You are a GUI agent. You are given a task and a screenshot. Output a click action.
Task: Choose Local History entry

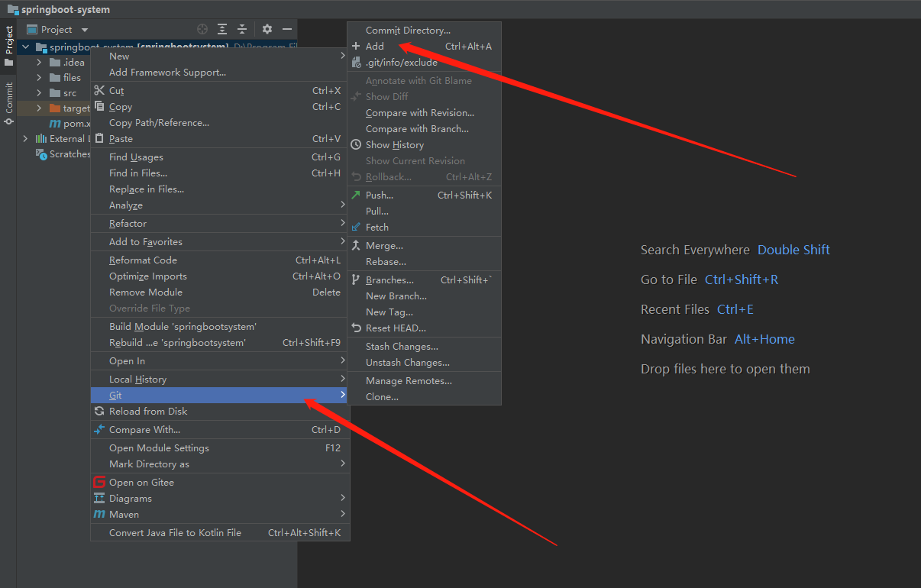(x=220, y=380)
